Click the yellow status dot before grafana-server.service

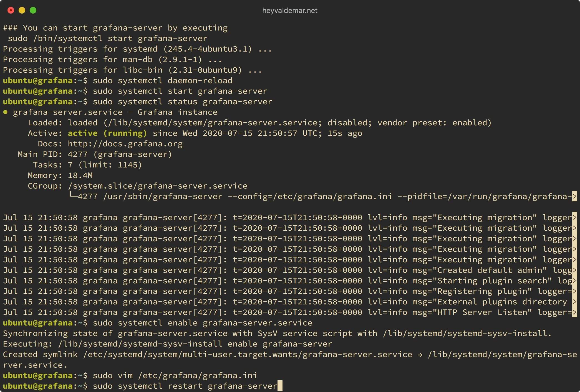click(5, 112)
